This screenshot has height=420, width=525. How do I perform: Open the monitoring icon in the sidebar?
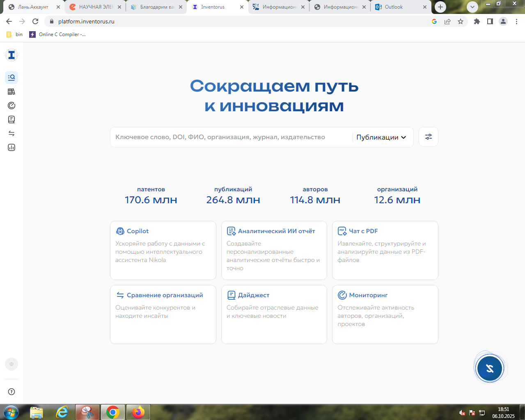11,106
